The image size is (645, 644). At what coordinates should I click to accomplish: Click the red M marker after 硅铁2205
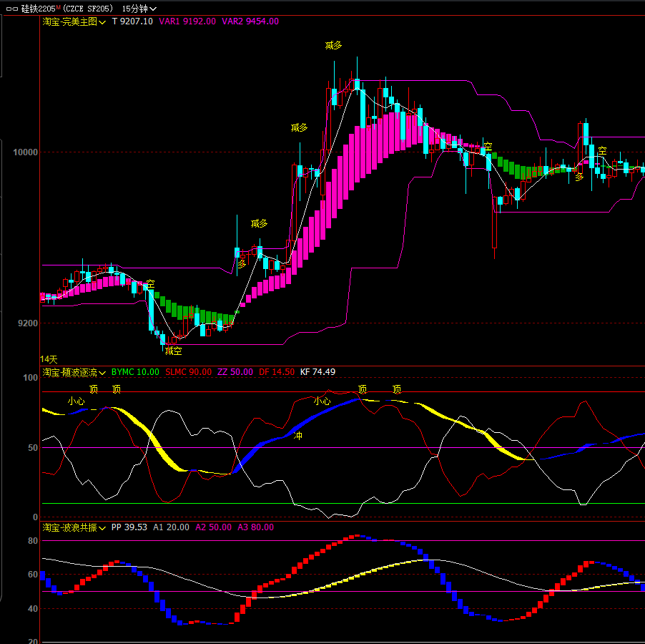click(59, 6)
